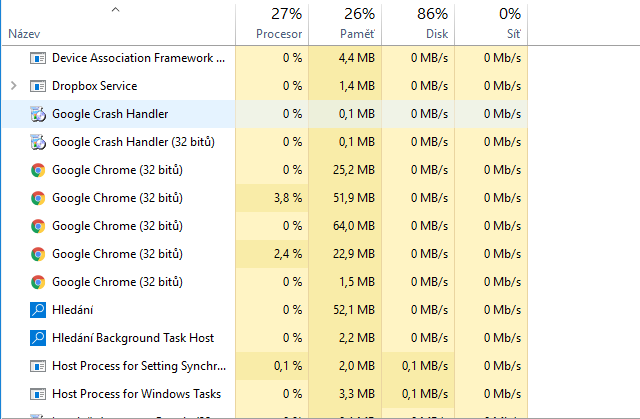Click the Device Association Framework icon
This screenshot has height=419, width=640.
point(38,58)
